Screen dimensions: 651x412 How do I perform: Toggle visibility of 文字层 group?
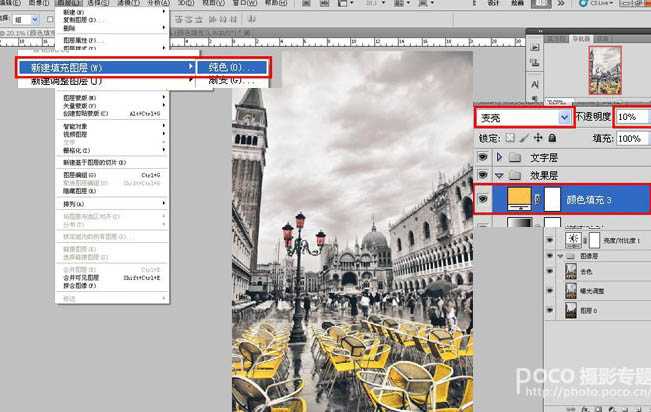tap(482, 157)
